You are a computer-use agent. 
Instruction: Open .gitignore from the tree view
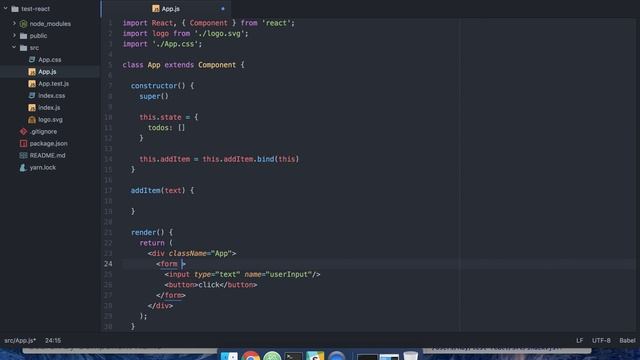tap(43, 131)
